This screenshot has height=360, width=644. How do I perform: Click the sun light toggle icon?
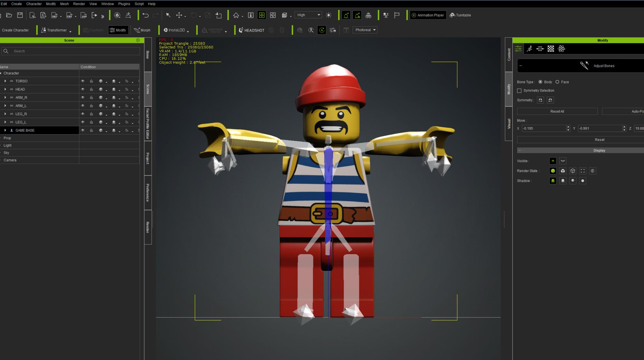pyautogui.click(x=328, y=15)
